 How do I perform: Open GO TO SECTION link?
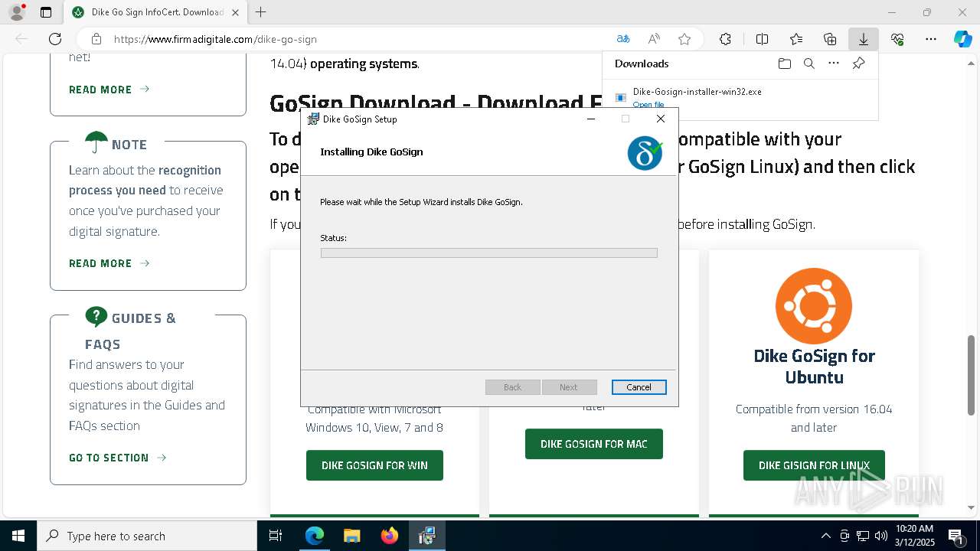coord(117,458)
